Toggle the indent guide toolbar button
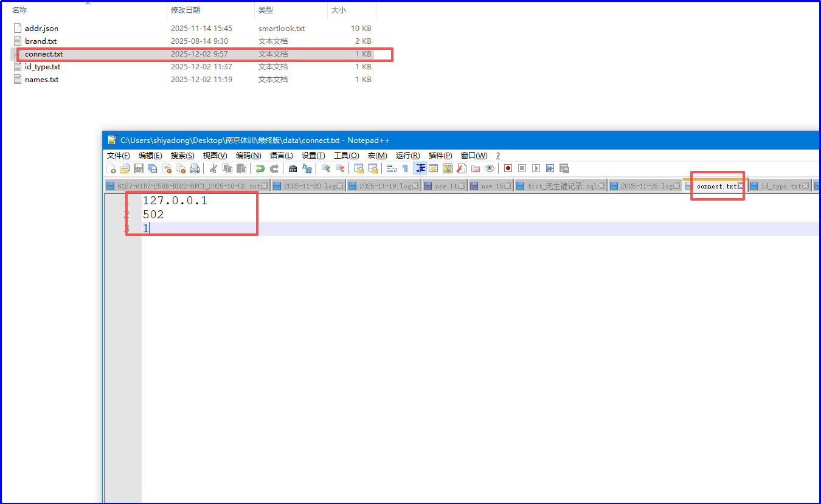The height and width of the screenshot is (504, 821). 420,168
